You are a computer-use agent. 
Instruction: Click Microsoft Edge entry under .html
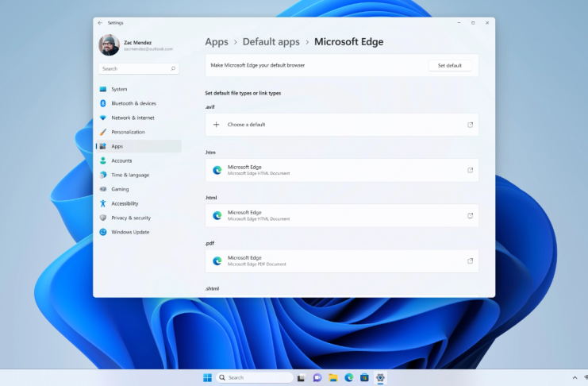342,215
